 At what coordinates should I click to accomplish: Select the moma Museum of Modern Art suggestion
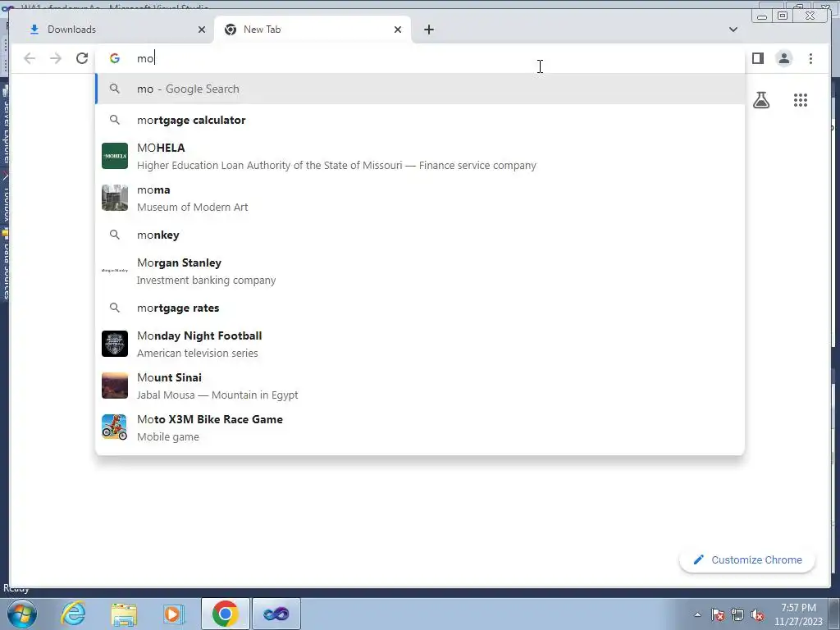click(x=420, y=198)
